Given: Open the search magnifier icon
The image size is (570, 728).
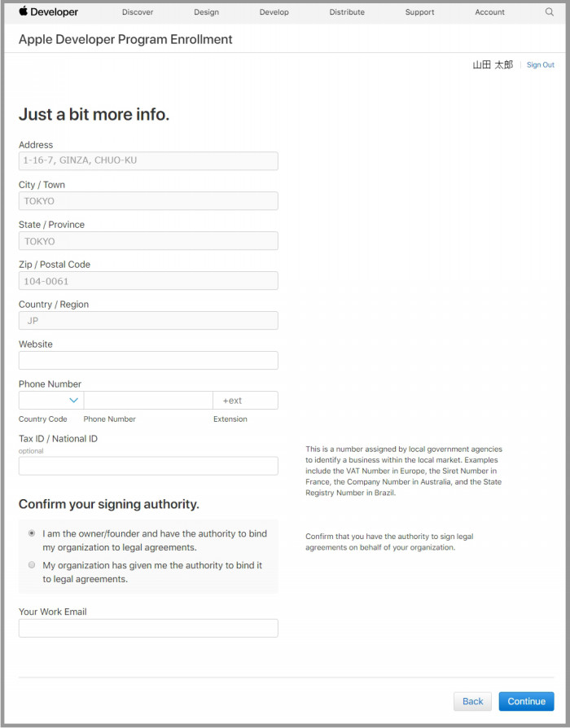Looking at the screenshot, I should pyautogui.click(x=549, y=11).
